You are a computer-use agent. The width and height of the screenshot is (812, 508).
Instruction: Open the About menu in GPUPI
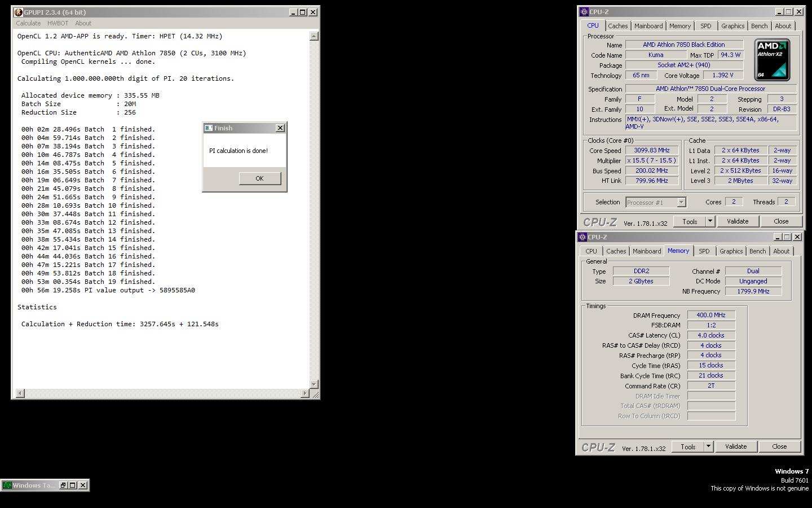click(83, 23)
